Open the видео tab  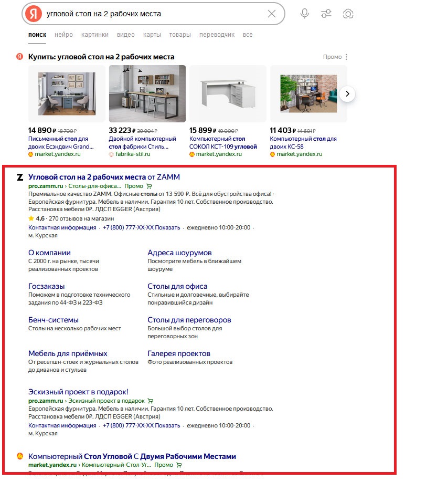126,35
